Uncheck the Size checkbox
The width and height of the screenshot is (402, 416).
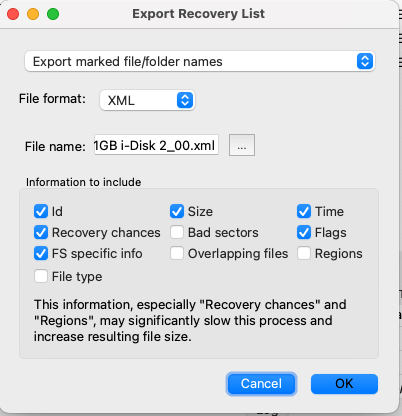point(177,211)
